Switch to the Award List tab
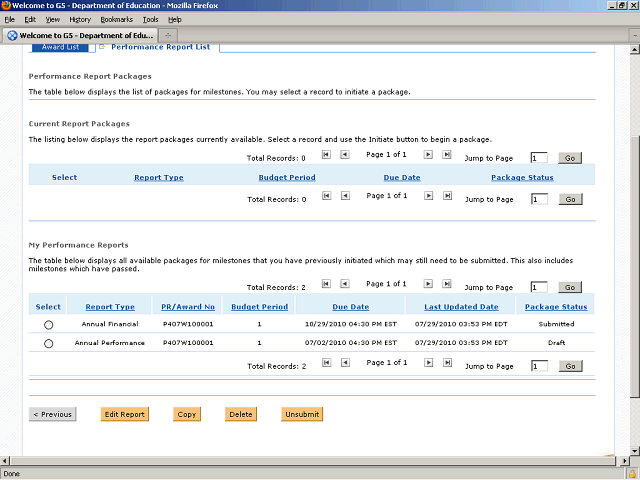Screen dimensions: 640x480 coord(59,47)
